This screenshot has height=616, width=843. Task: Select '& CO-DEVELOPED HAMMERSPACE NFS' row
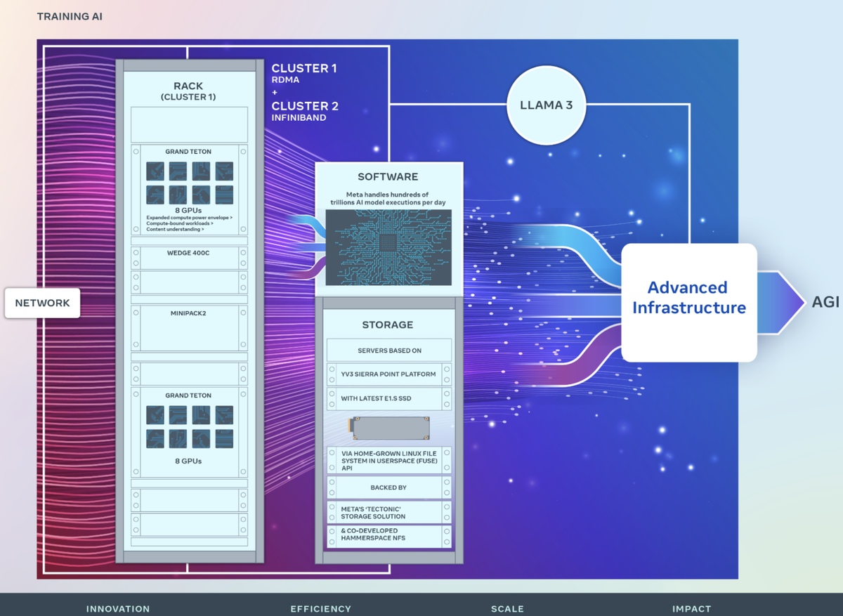(x=389, y=537)
